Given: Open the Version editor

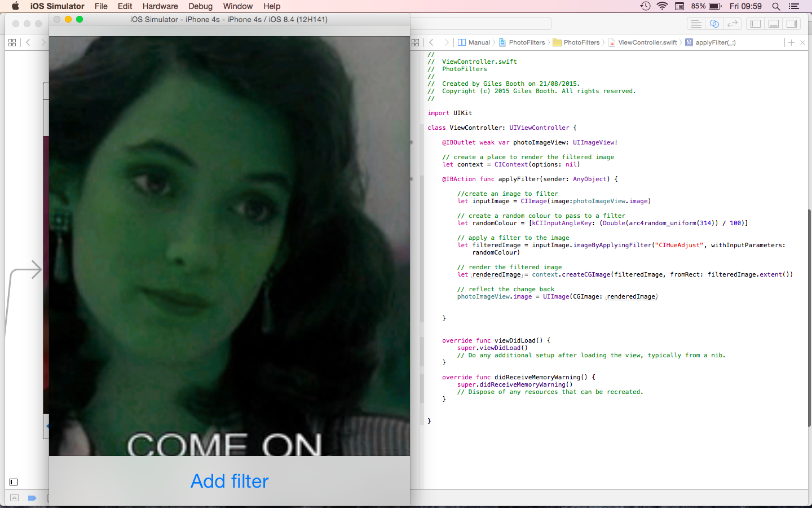Looking at the screenshot, I should coord(732,24).
